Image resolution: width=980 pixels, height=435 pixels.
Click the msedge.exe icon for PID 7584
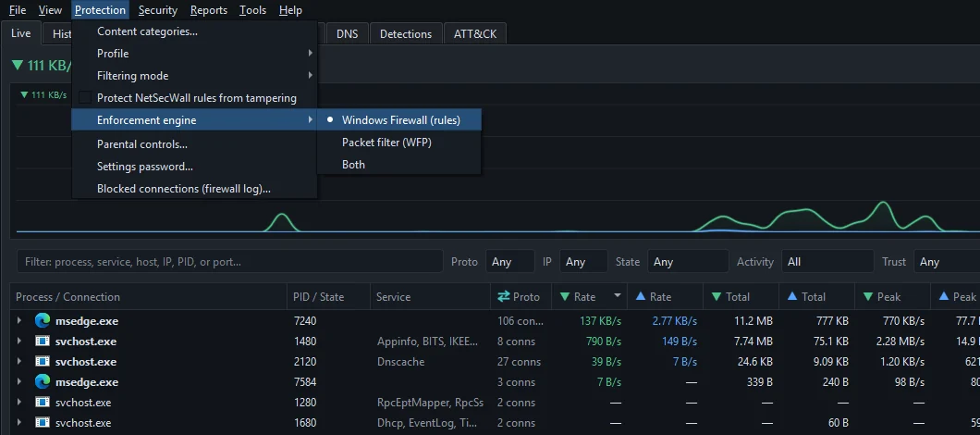click(43, 382)
